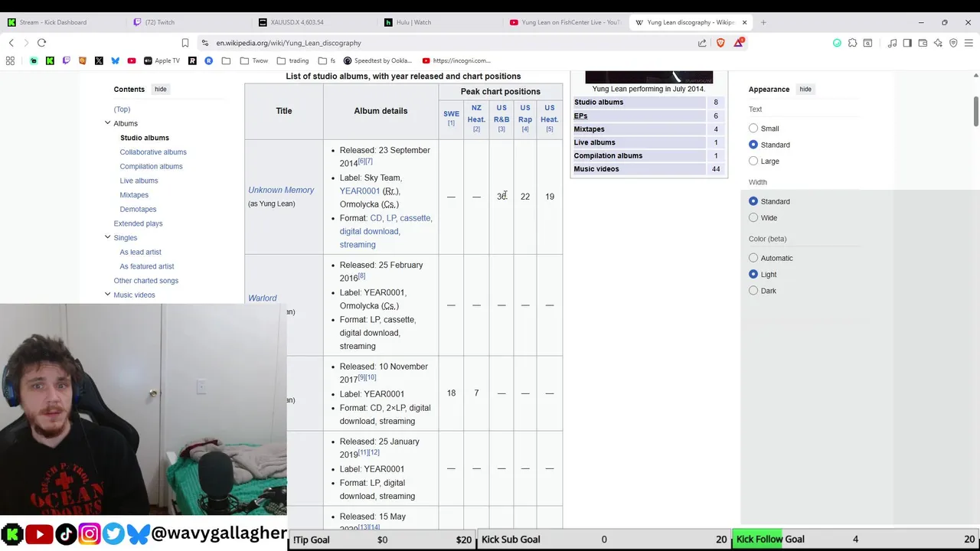This screenshot has height=551, width=980.
Task: Reload the current page
Action: pos(41,43)
